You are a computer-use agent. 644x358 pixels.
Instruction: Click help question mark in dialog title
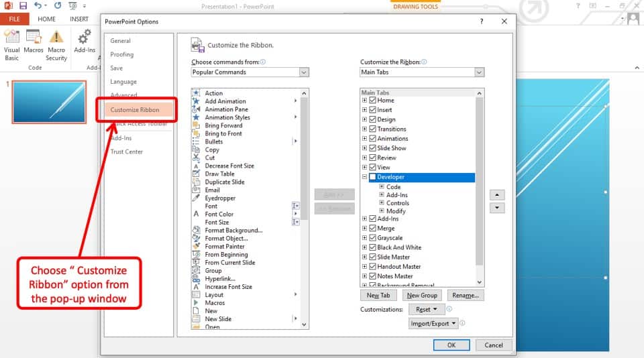click(482, 21)
